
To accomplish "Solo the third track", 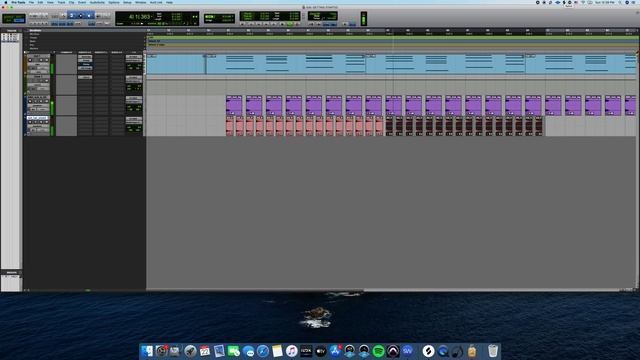I will [x=41, y=101].
